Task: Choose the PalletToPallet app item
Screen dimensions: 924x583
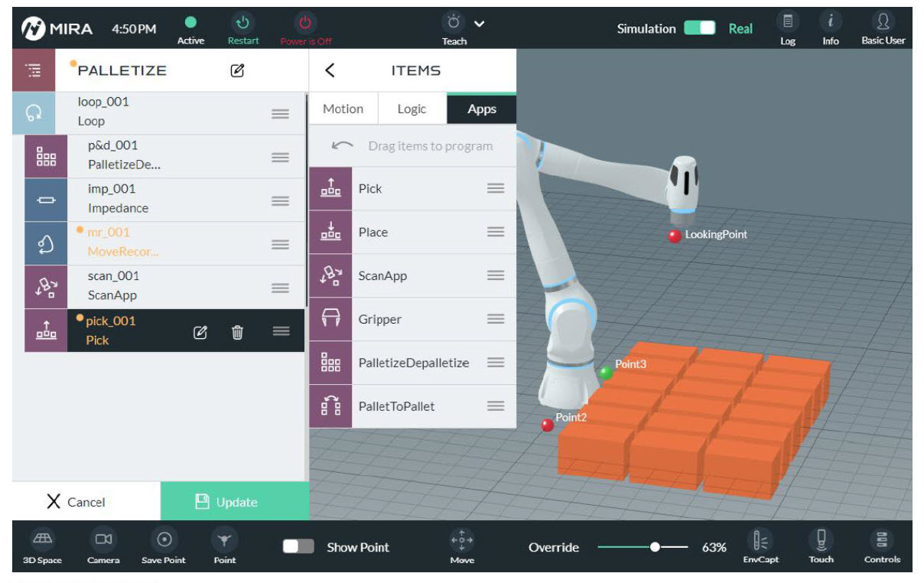Action: click(413, 406)
